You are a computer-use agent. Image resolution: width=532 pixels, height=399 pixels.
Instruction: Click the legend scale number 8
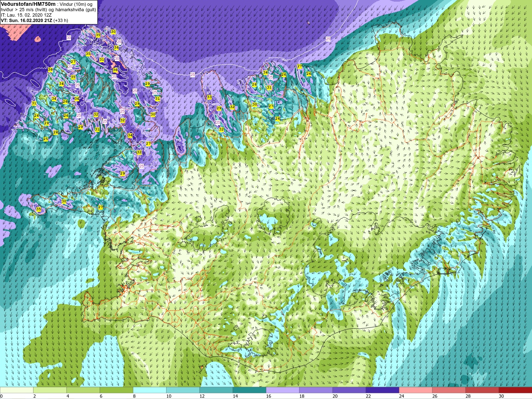pos(135,396)
